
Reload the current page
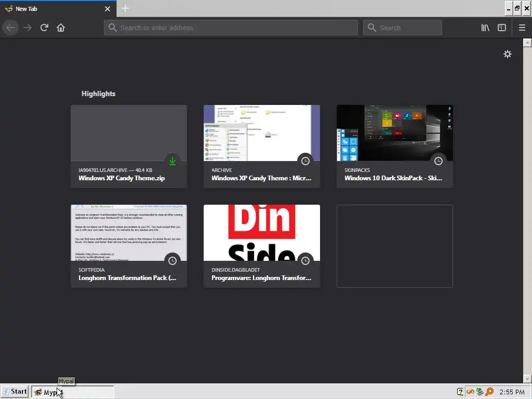44,28
